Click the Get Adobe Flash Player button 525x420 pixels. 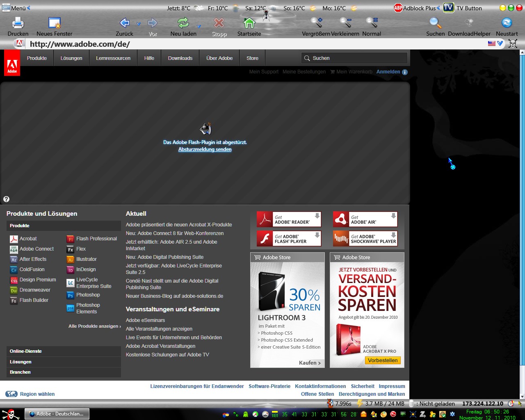[x=289, y=239]
